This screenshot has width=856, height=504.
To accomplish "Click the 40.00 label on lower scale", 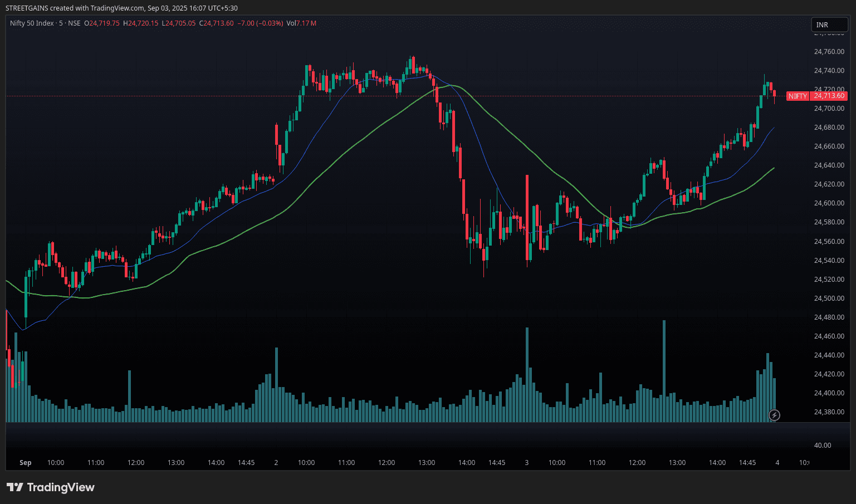I will (x=822, y=446).
